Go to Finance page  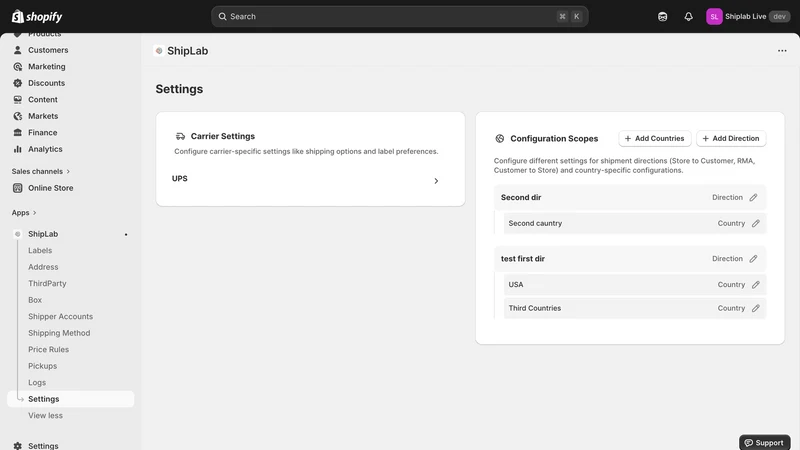(42, 132)
